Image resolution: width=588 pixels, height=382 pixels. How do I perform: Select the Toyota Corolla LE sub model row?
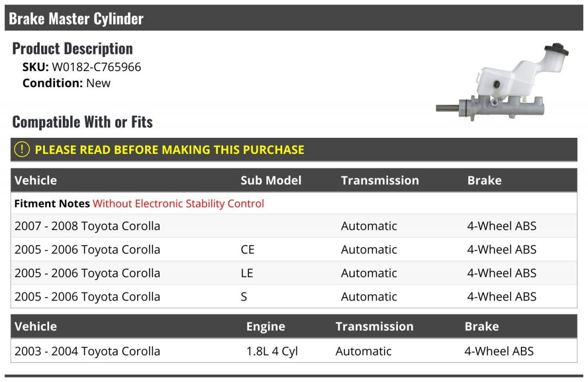294,273
